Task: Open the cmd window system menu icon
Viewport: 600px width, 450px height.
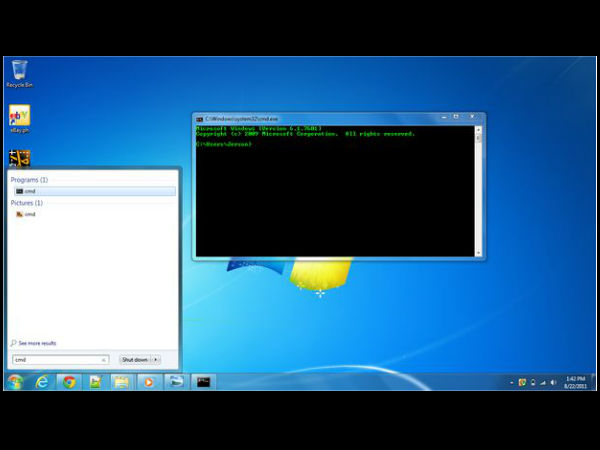Action: [x=199, y=119]
